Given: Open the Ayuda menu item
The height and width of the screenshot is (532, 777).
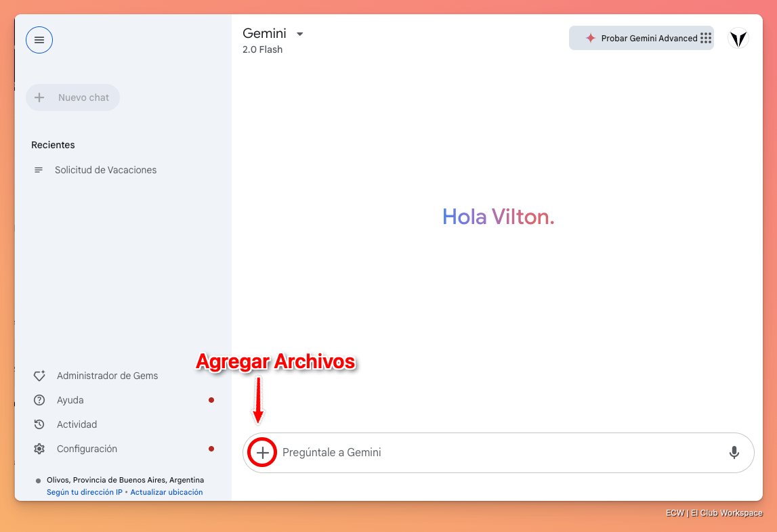Looking at the screenshot, I should (x=70, y=400).
